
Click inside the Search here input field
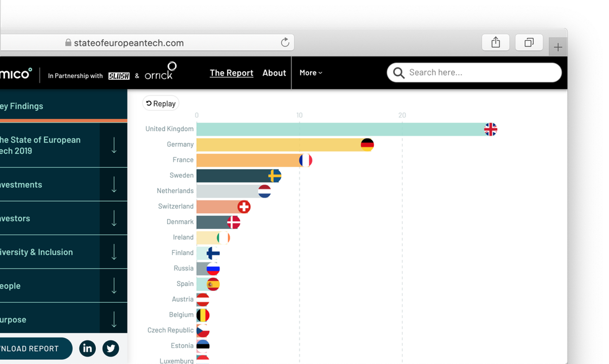tap(470, 72)
